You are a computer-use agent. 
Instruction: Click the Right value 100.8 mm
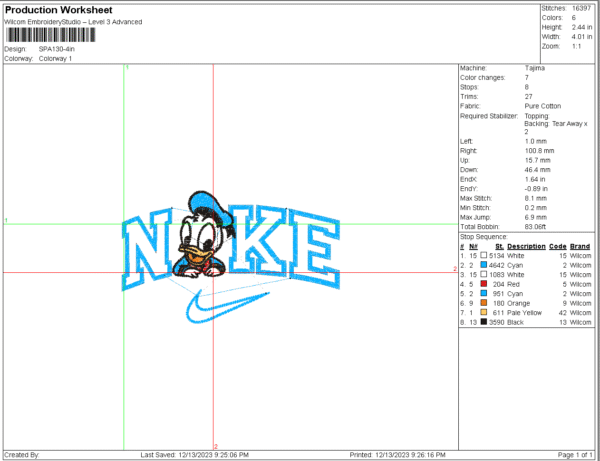[539, 151]
